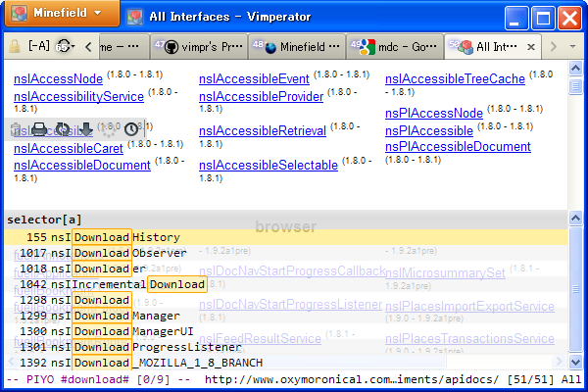Click the padlock icon in the tab bar
Screen dimensions: 588x392
click(x=15, y=47)
